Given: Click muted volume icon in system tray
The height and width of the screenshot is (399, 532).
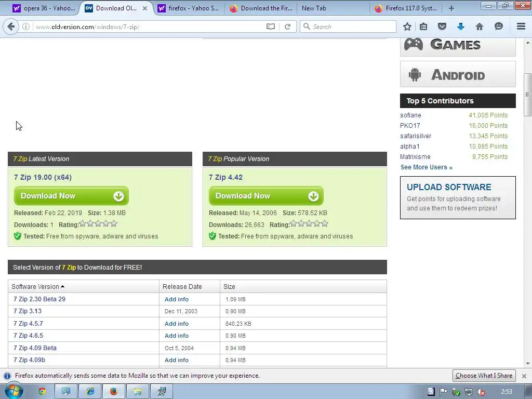Looking at the screenshot, I should [481, 392].
